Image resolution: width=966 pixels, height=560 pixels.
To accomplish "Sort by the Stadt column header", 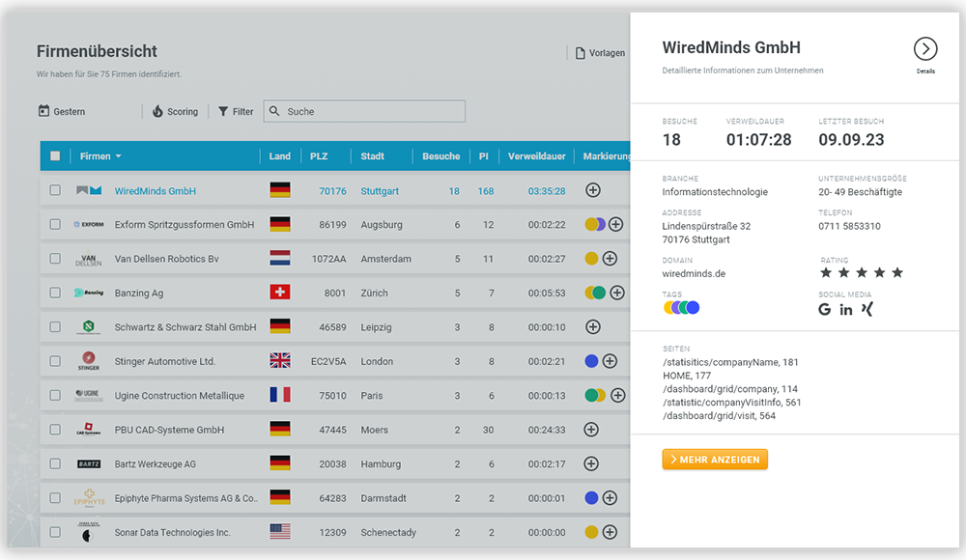I will 372,155.
